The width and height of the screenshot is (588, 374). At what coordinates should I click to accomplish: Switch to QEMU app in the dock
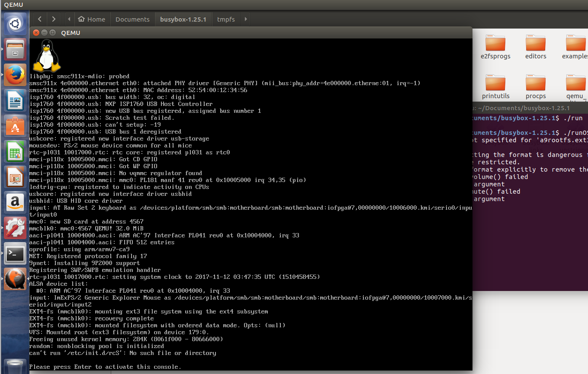click(x=16, y=279)
